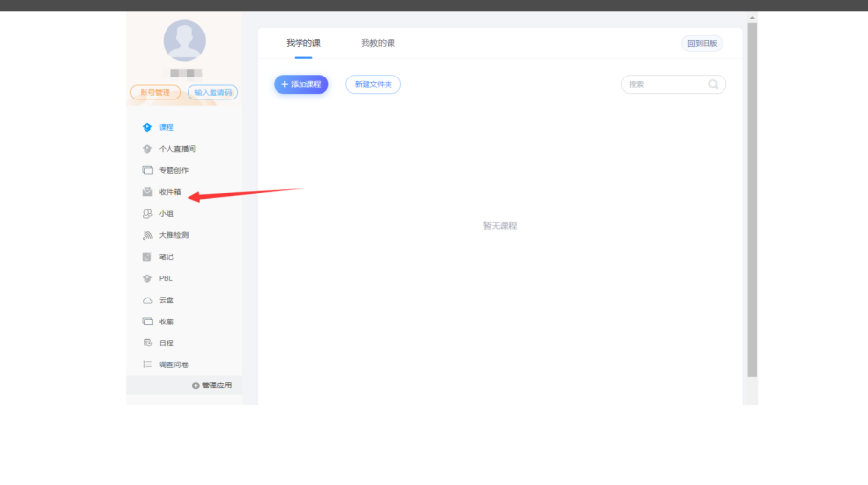Open 笔记 notes in the sidebar

(x=165, y=256)
